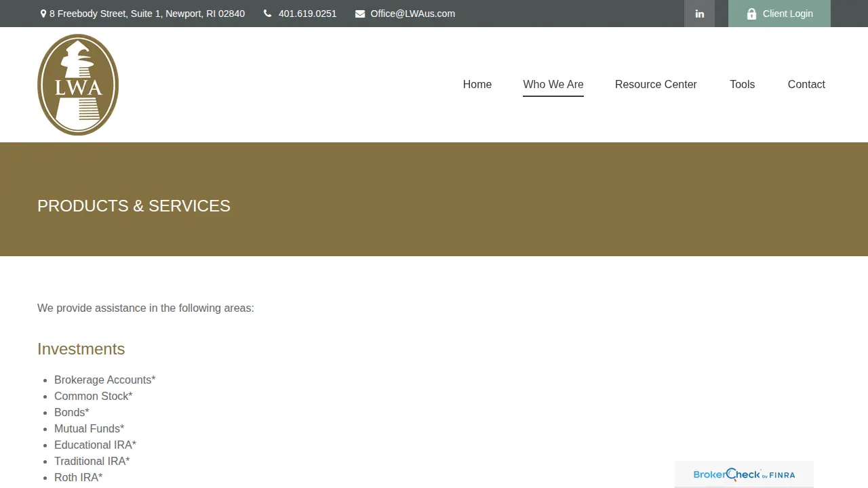Click the Traditional IRA* list item
The height and width of the screenshot is (488, 868).
[92, 462]
